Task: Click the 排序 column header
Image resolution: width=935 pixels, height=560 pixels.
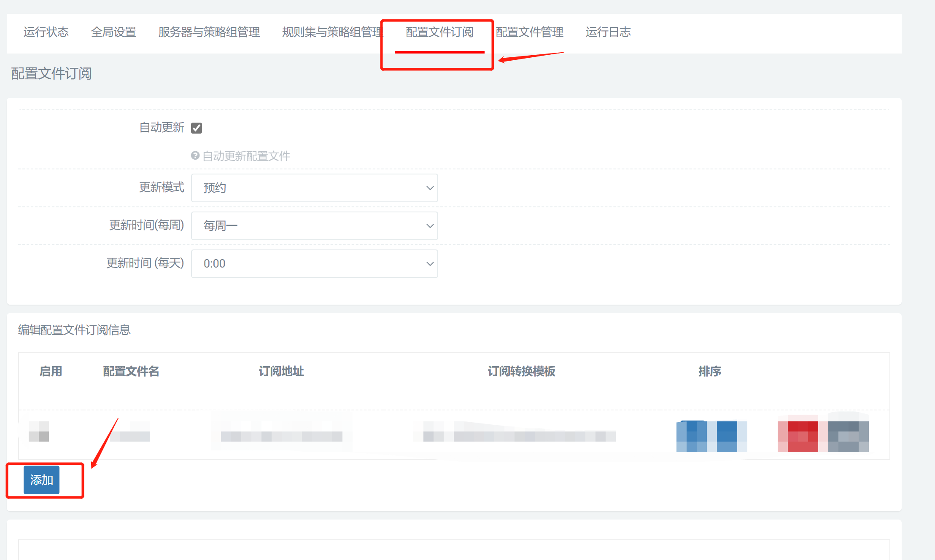Action: point(710,371)
